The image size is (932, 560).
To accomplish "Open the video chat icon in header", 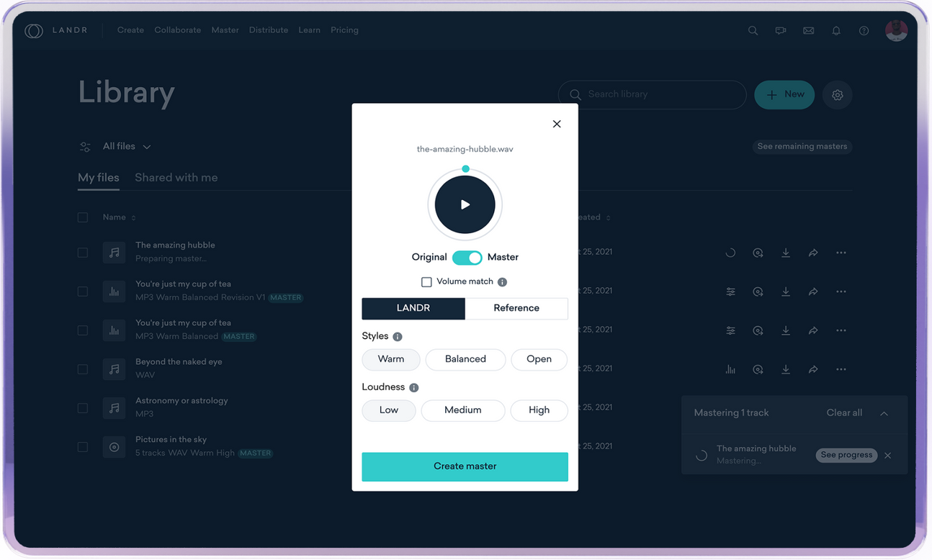I will 781,31.
